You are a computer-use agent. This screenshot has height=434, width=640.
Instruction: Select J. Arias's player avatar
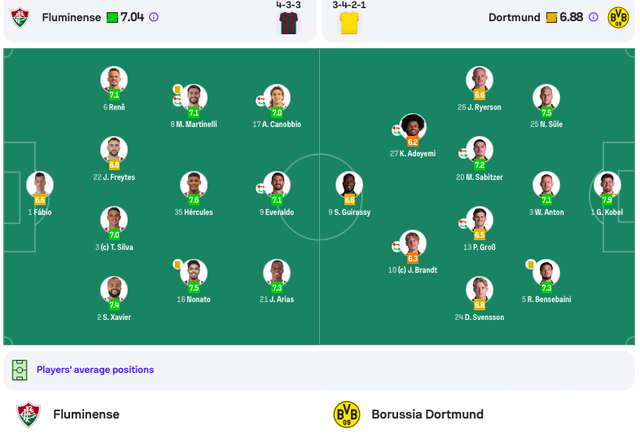pos(277,273)
